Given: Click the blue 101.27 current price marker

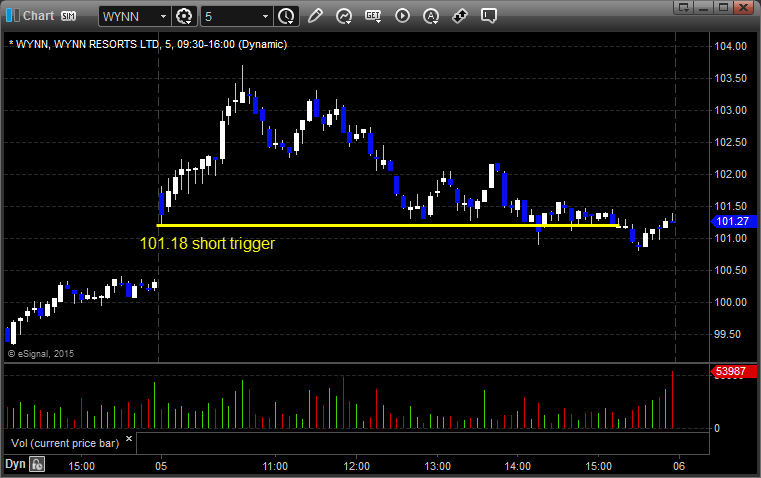Looking at the screenshot, I should [x=733, y=221].
